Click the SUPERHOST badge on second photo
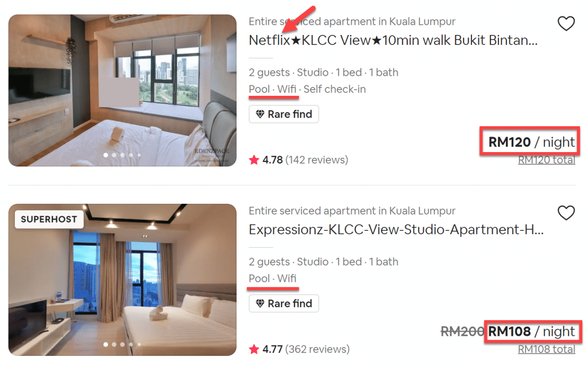588x365 pixels. 49,219
